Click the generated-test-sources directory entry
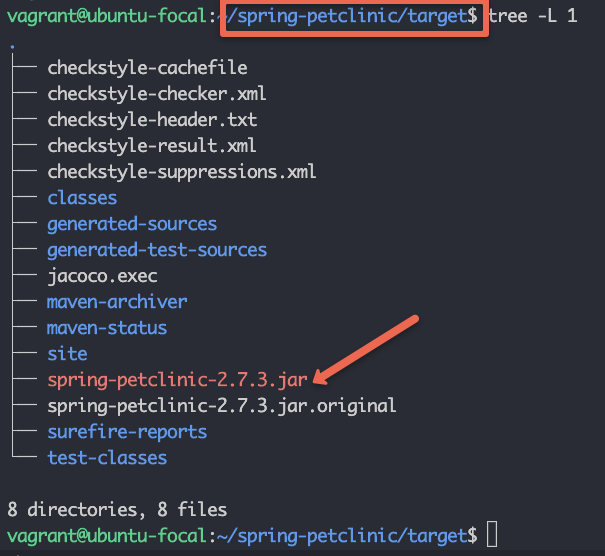This screenshot has height=556, width=605. 157,250
